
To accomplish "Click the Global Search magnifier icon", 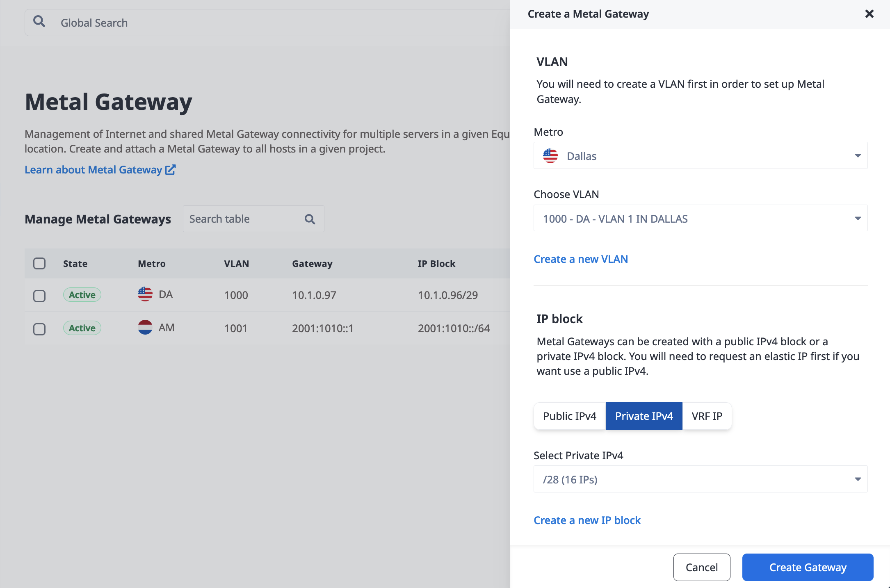I will tap(39, 21).
